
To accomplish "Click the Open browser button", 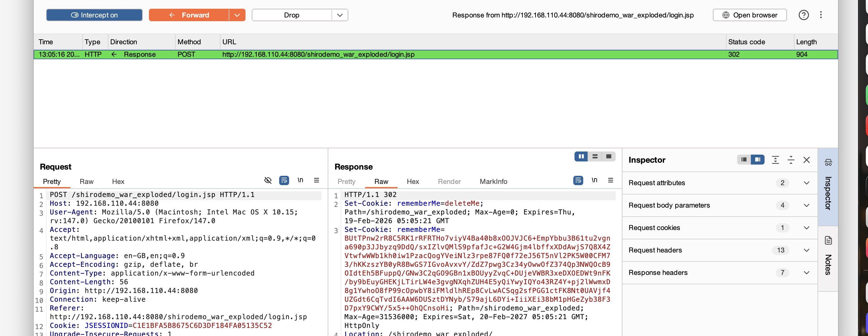I will tap(749, 15).
